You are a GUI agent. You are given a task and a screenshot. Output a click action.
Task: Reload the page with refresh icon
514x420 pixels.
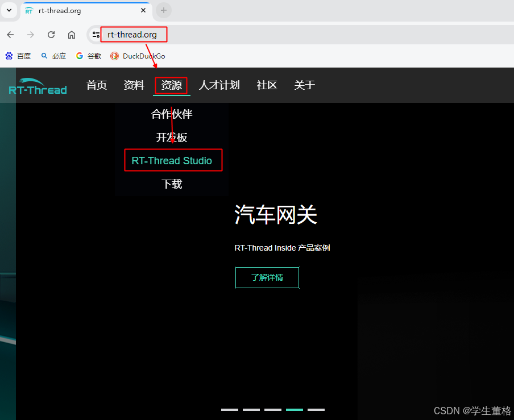pyautogui.click(x=51, y=35)
